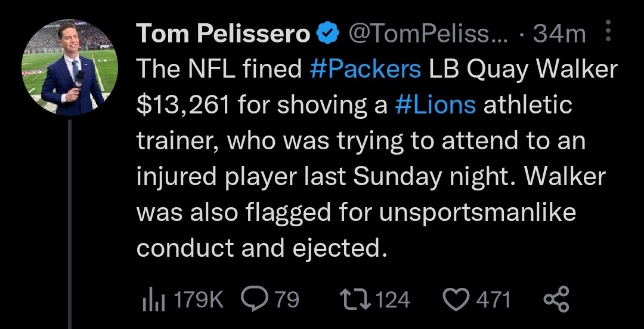Click the share icon
The width and height of the screenshot is (644, 329).
point(558,299)
